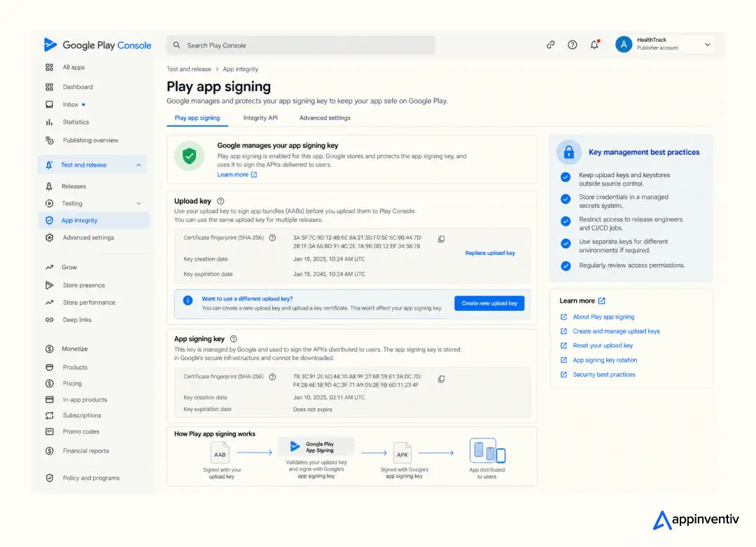Screen dimensions: 756x547
Task: Click the Test and release breadcrumb
Action: point(188,69)
